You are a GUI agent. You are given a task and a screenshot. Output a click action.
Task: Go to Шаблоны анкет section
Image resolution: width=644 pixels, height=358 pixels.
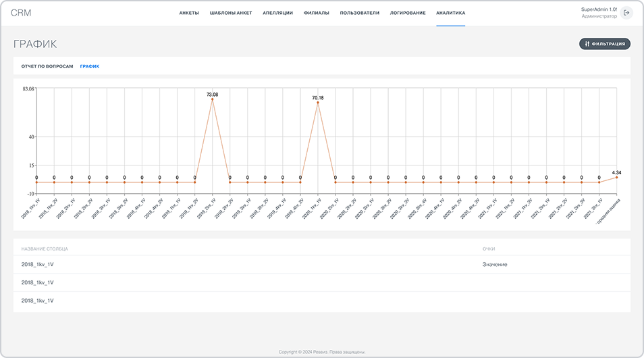click(231, 13)
